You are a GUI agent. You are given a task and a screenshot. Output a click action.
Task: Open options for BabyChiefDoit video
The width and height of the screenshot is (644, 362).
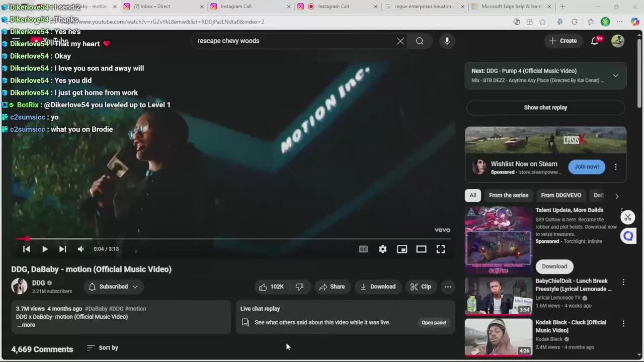[x=623, y=283]
